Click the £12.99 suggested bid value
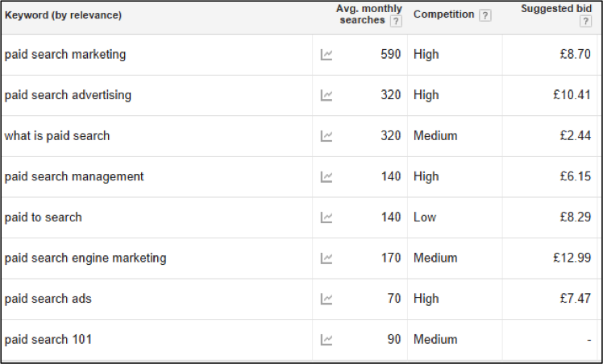Image resolution: width=603 pixels, height=364 pixels. pos(572,258)
